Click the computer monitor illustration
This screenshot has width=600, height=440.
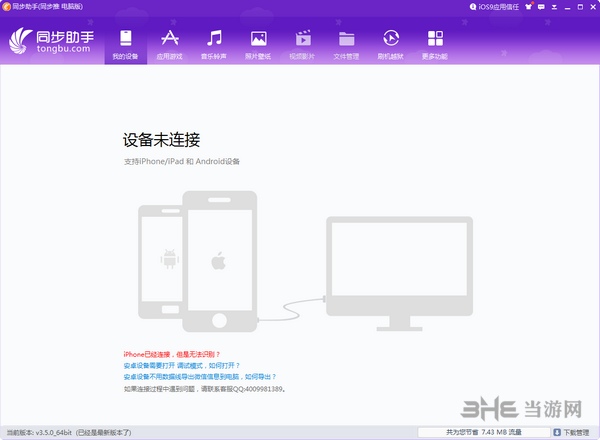(x=399, y=274)
